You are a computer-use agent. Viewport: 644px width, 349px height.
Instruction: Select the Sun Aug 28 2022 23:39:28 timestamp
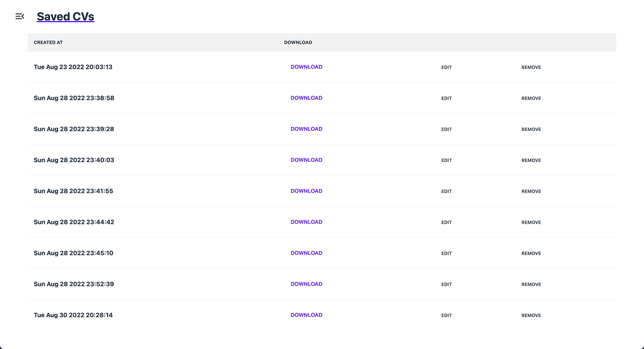click(x=74, y=129)
